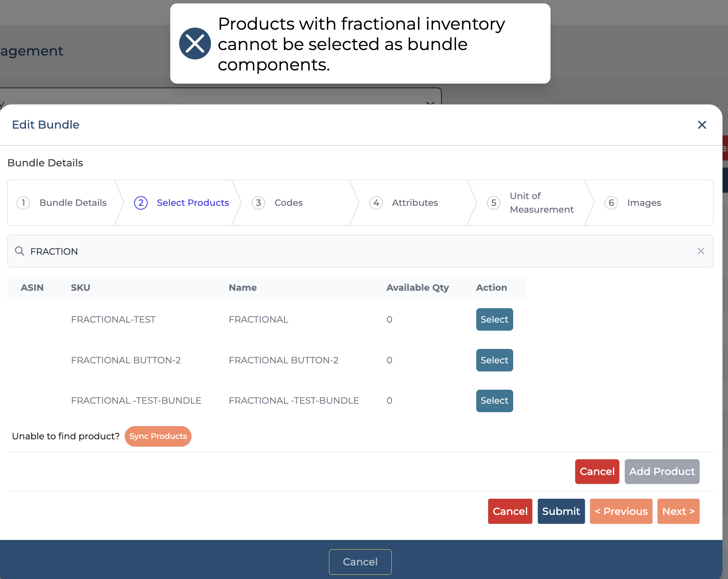This screenshot has height=579, width=728.
Task: Go back with the Previous button
Action: pyautogui.click(x=621, y=512)
